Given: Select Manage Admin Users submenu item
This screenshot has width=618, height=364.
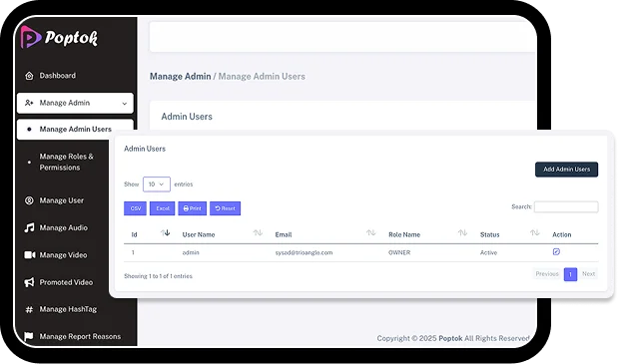Looking at the screenshot, I should coord(75,129).
